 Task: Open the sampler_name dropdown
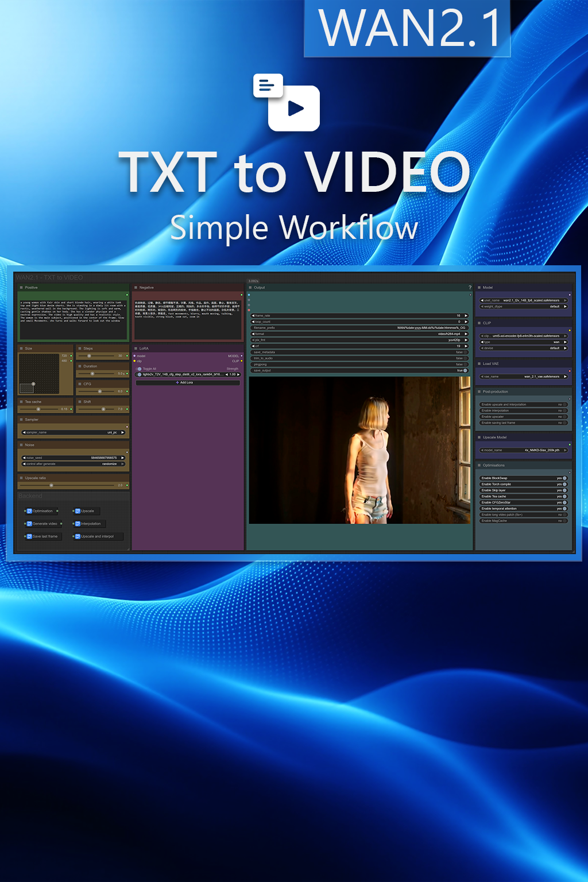pyautogui.click(x=73, y=432)
